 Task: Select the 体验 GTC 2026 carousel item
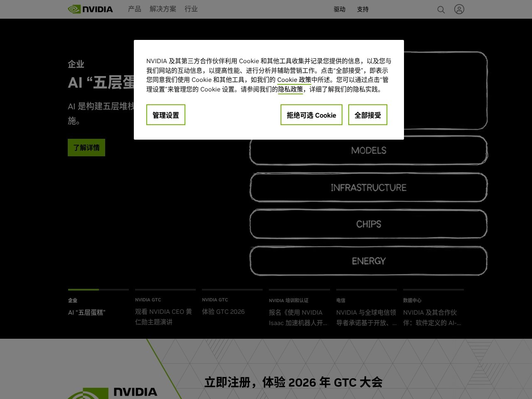point(223,311)
